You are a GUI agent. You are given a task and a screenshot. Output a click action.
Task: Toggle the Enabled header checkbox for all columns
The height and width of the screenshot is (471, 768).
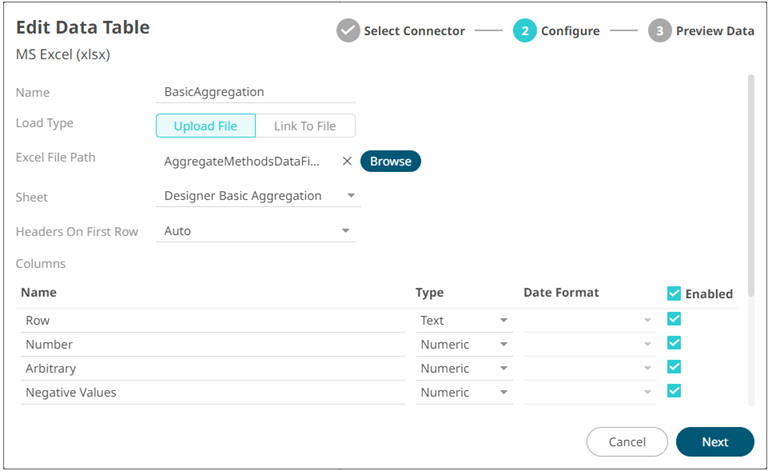coord(674,293)
